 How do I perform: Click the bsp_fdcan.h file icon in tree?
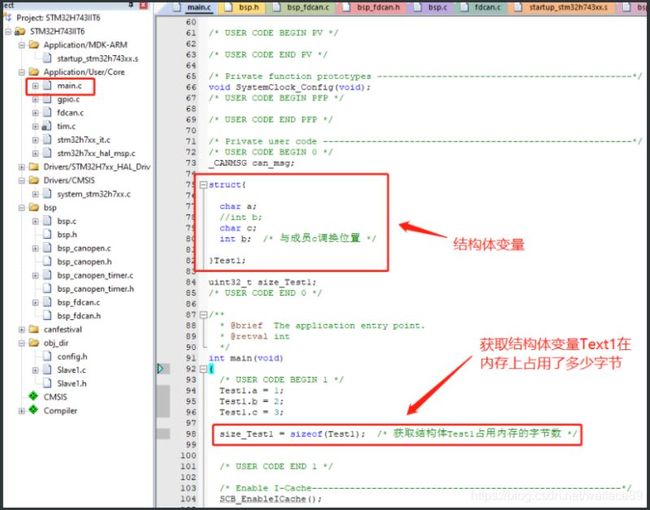tap(47, 316)
